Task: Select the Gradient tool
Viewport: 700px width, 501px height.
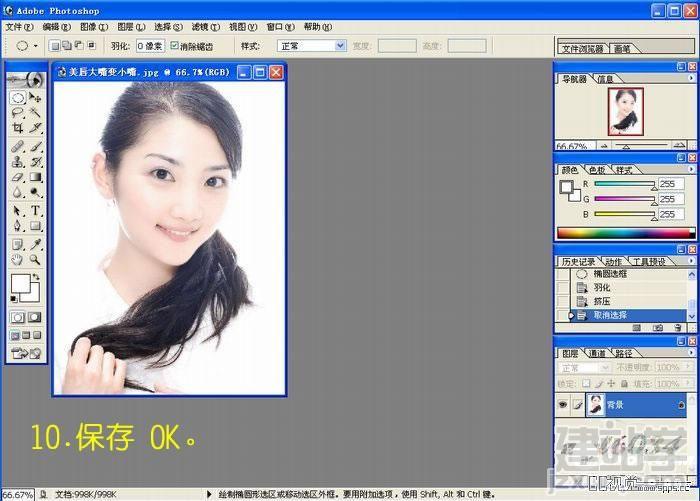Action: click(x=35, y=177)
